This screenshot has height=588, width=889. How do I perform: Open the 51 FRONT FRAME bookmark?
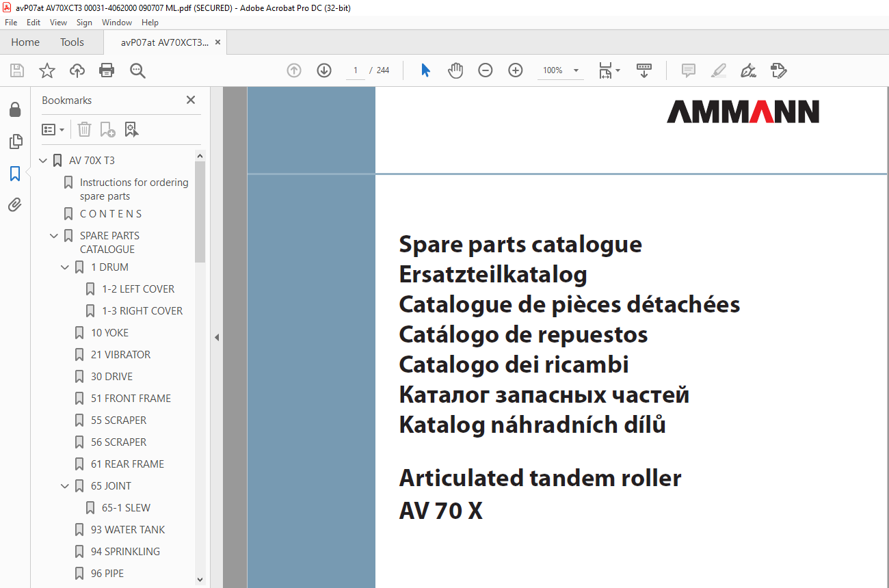131,399
